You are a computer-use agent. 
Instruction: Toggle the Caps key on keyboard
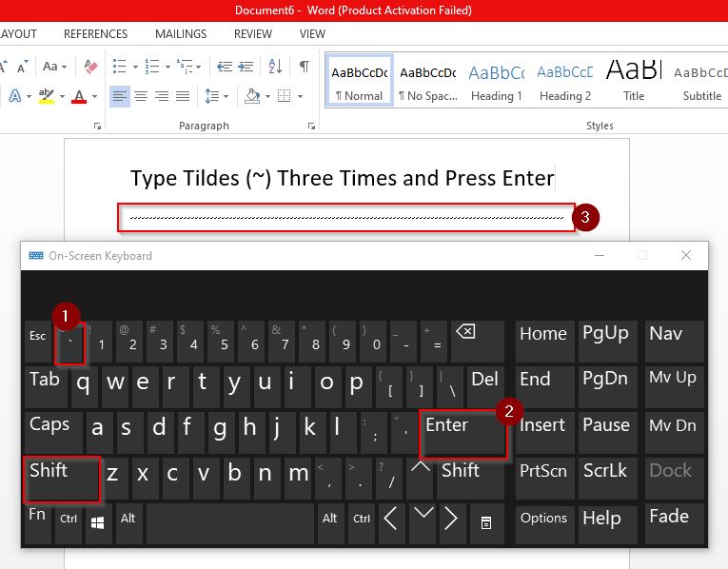click(53, 432)
